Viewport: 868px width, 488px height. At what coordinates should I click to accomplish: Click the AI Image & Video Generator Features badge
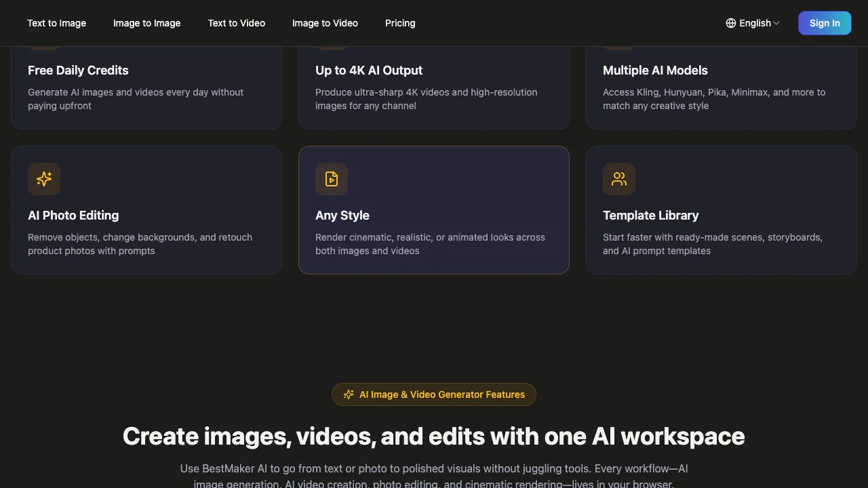pyautogui.click(x=434, y=394)
